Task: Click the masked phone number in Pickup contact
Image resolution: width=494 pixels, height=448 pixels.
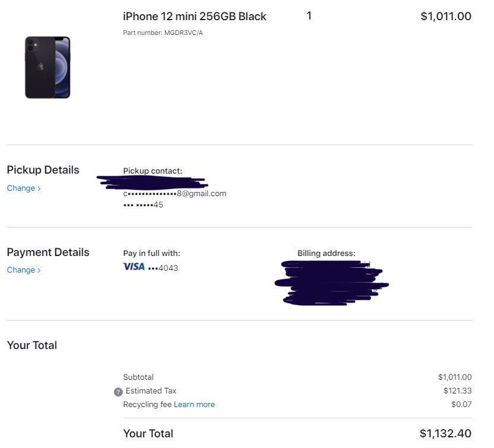Action: coord(141,206)
